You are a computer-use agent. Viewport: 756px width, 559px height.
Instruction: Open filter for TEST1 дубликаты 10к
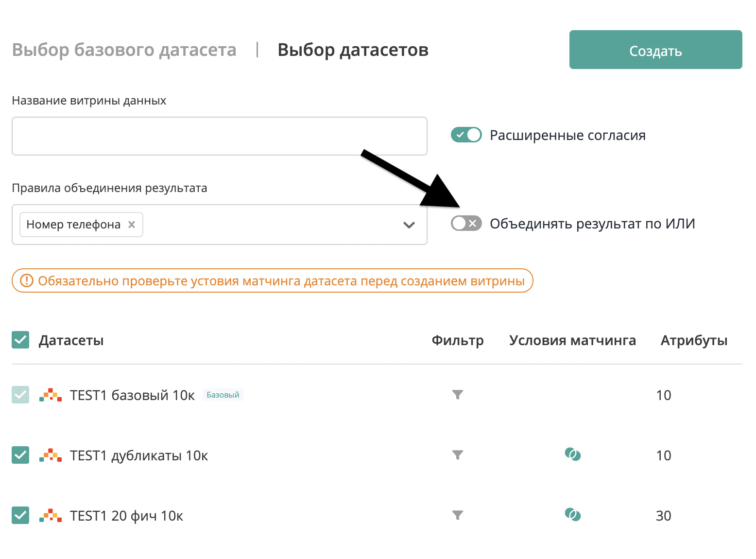(x=457, y=455)
